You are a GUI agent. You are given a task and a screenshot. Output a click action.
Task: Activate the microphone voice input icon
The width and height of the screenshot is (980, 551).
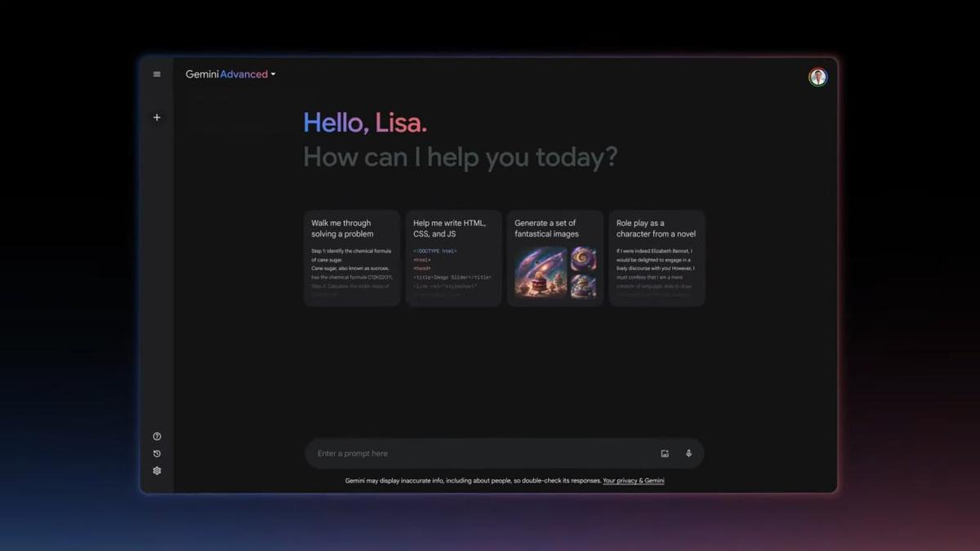[x=688, y=454]
